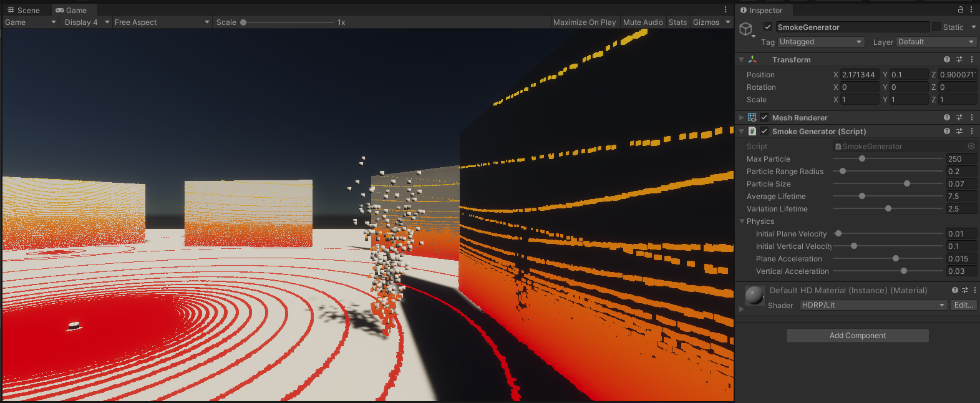
Task: Open the GameObject cube icon picker
Action: (x=745, y=29)
